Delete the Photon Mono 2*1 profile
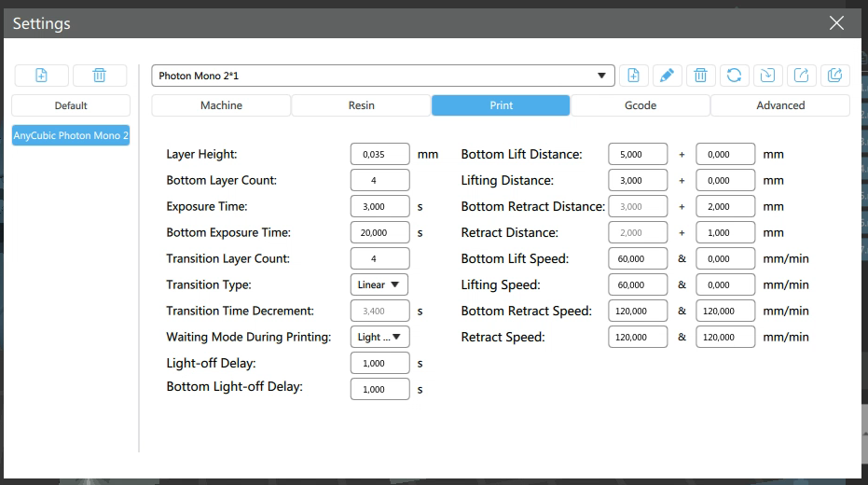 point(700,76)
